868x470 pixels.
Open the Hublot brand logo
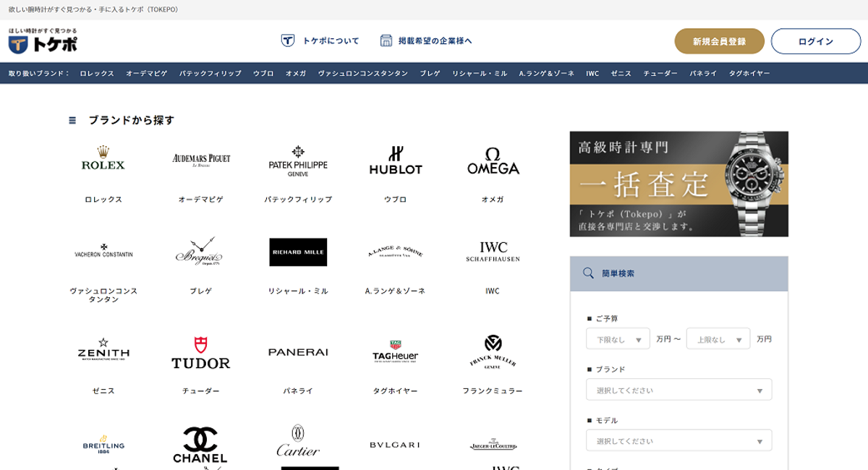396,161
